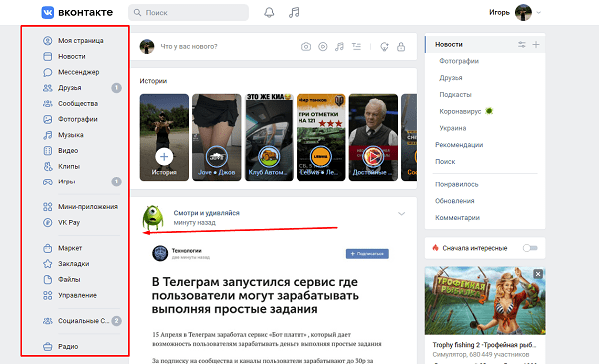This screenshot has height=364, width=599.
Task: Click the Игры gamepad icon
Action: point(47,182)
